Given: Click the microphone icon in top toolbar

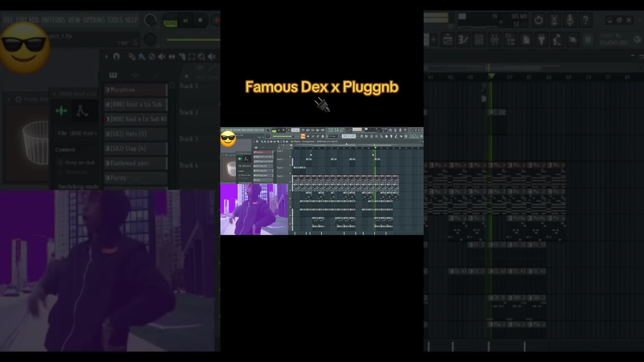Looking at the screenshot, I should pyautogui.click(x=400, y=130).
